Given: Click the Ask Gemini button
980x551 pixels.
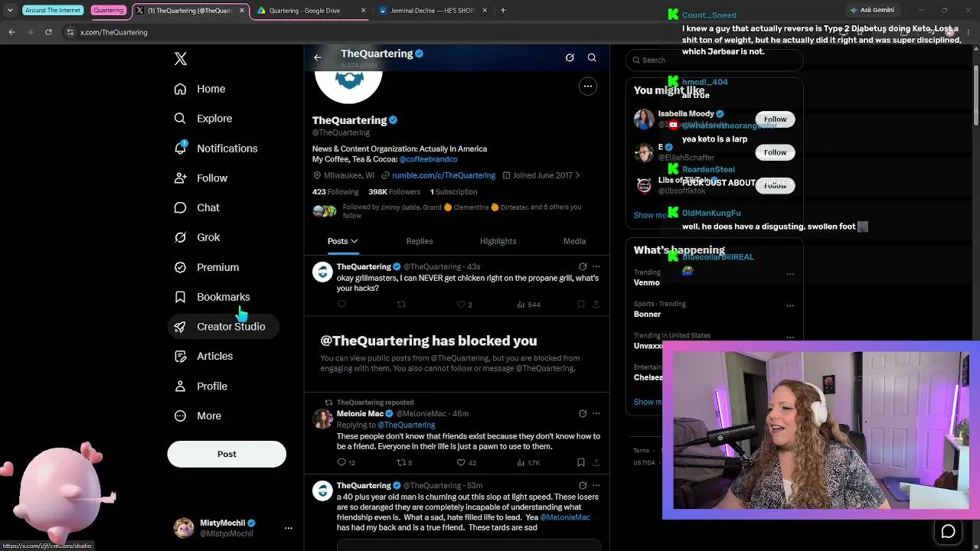Looking at the screenshot, I should pos(871,11).
